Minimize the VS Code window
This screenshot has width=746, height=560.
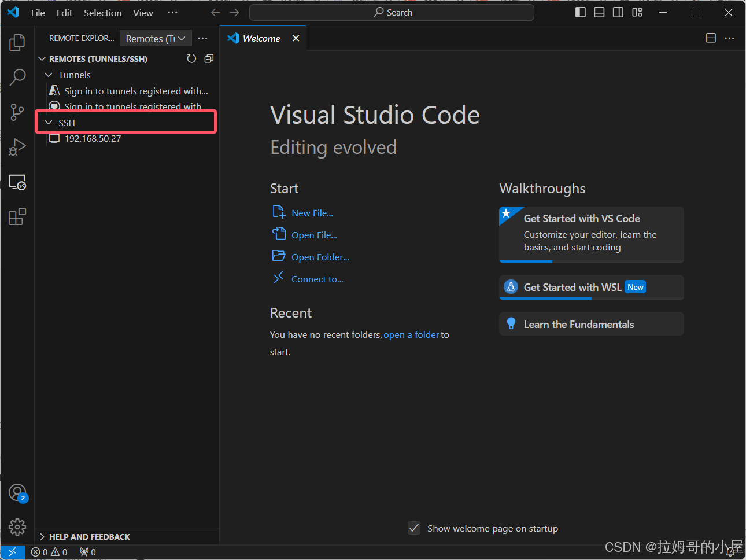pyautogui.click(x=663, y=12)
